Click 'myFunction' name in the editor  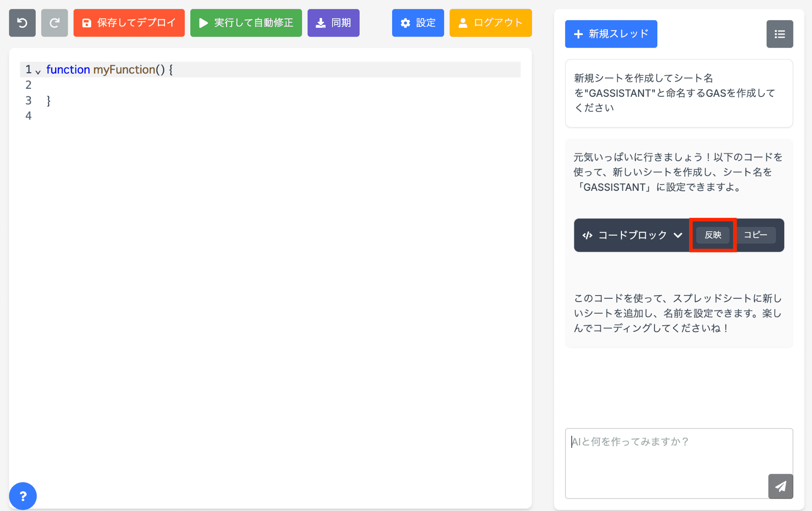click(124, 69)
